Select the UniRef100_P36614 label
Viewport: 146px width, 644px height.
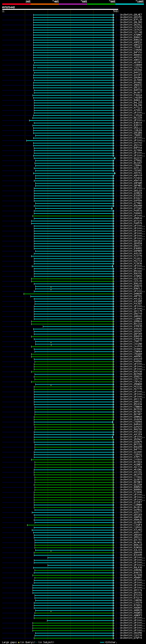coord(131,95)
